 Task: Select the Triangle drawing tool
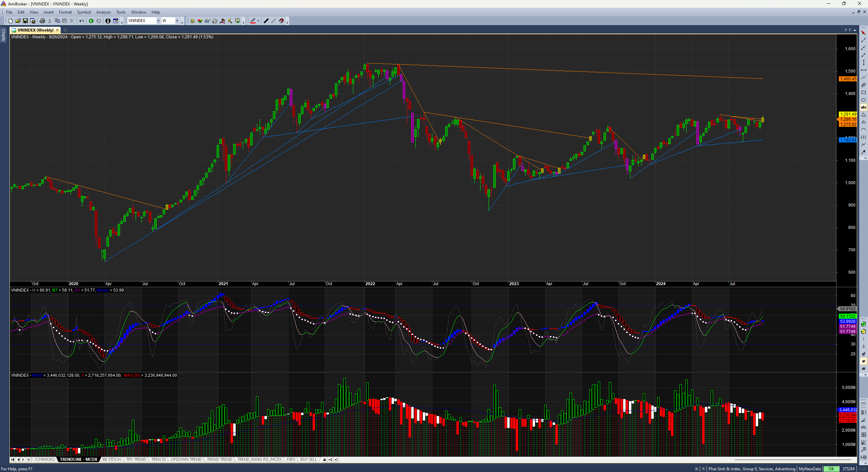(864, 115)
